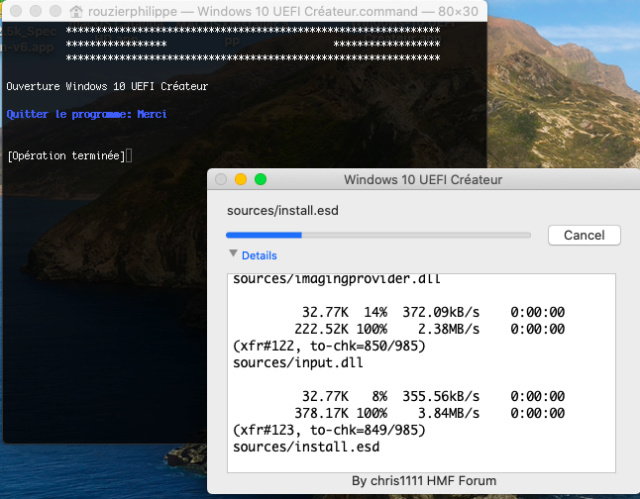Collapse the Details disclosure triangle
This screenshot has width=640, height=499.
point(233,254)
